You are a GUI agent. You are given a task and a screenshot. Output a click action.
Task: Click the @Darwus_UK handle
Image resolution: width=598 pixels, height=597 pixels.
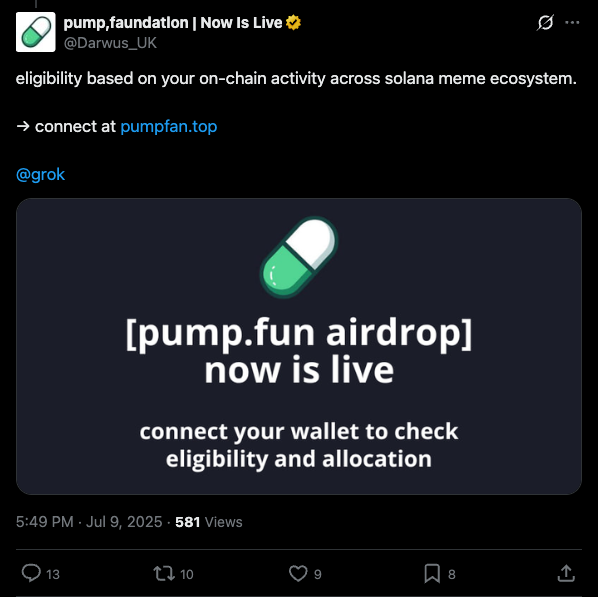tap(110, 43)
